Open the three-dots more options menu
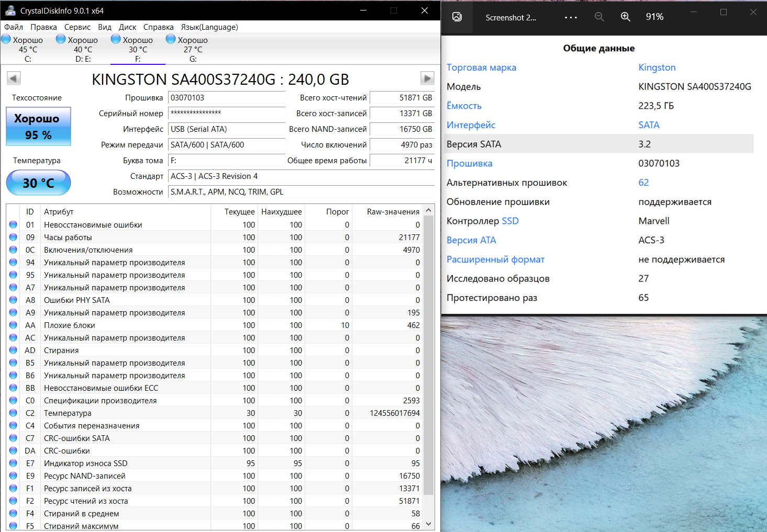The height and width of the screenshot is (532, 767). [571, 17]
